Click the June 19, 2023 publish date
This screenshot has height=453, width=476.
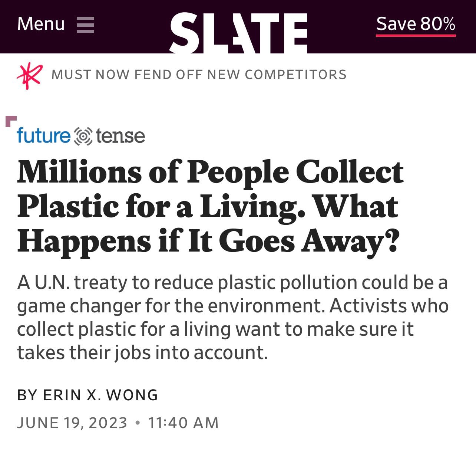(72, 423)
